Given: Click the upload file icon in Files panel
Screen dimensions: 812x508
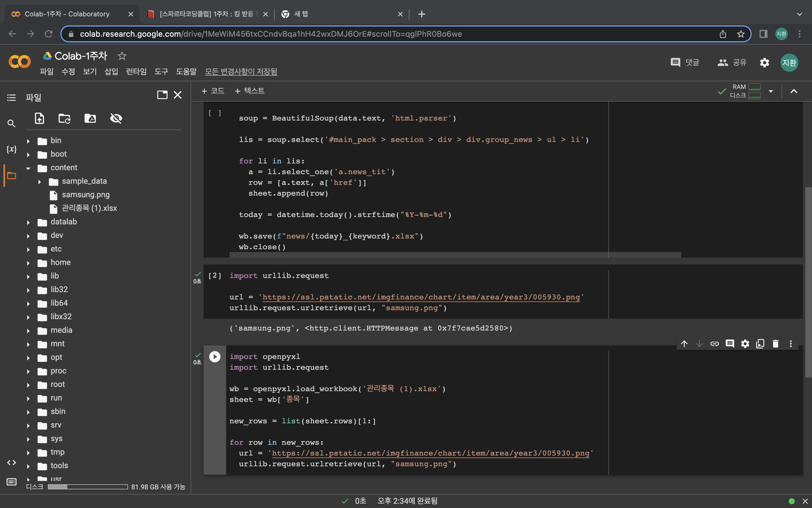Looking at the screenshot, I should click(39, 118).
